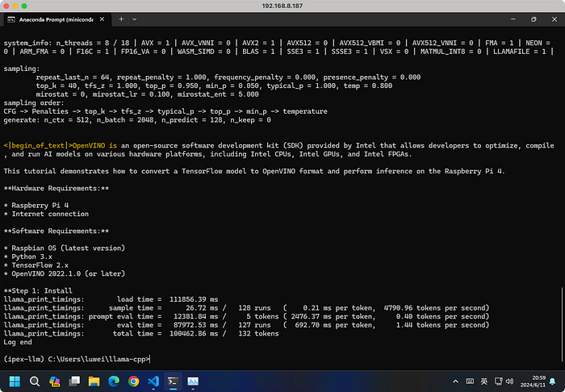565x392 pixels.
Task: Click the "Log end" line
Action: click(x=18, y=342)
